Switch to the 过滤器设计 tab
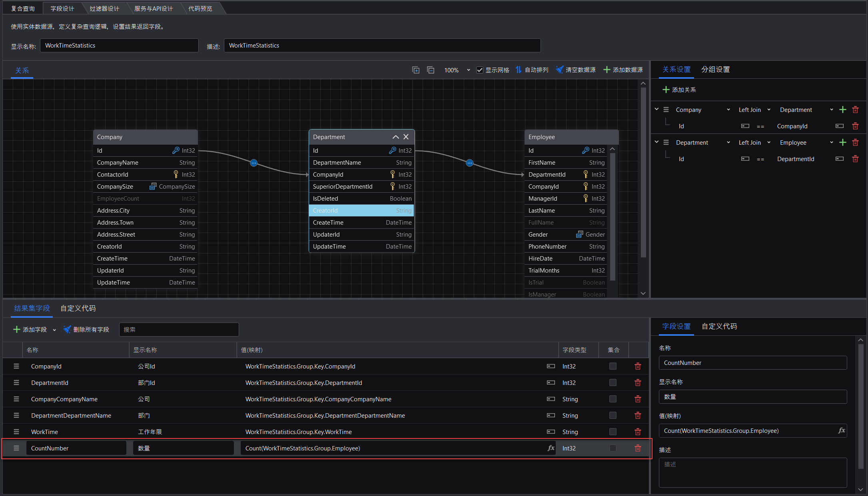Screen dimensions: 868x496 (x=104, y=8)
